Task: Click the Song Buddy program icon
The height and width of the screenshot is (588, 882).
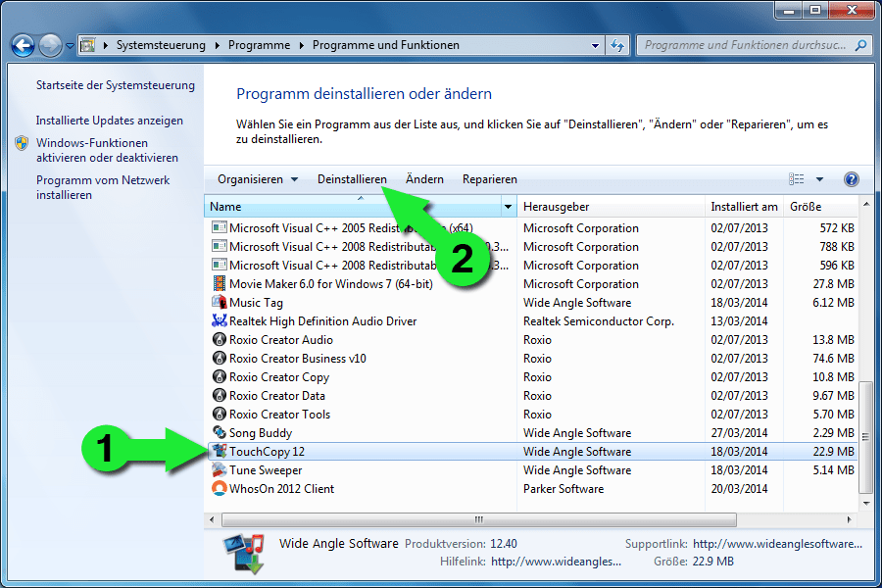Action: (219, 432)
